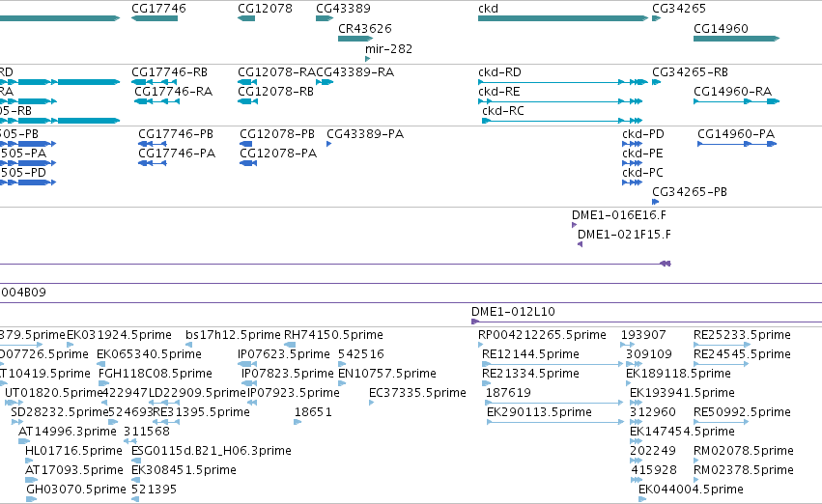Click the long teal ckd gene bar

[563, 18]
